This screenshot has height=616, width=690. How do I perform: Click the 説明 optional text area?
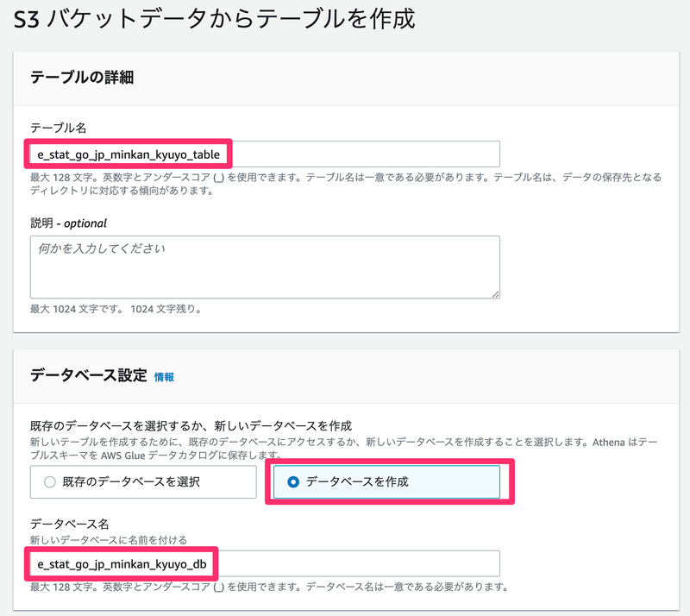265,267
